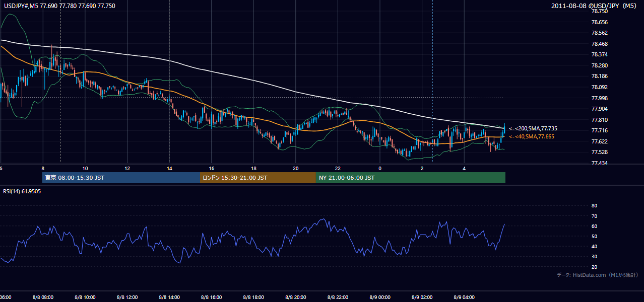Click hour 10 on the price chart axis
Image resolution: width=644 pixels, height=302 pixels.
click(85, 168)
